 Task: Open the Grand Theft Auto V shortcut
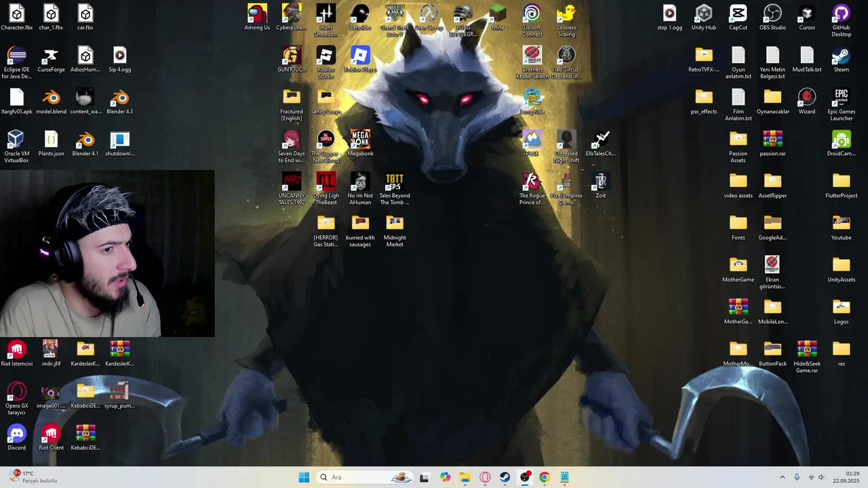(x=395, y=20)
